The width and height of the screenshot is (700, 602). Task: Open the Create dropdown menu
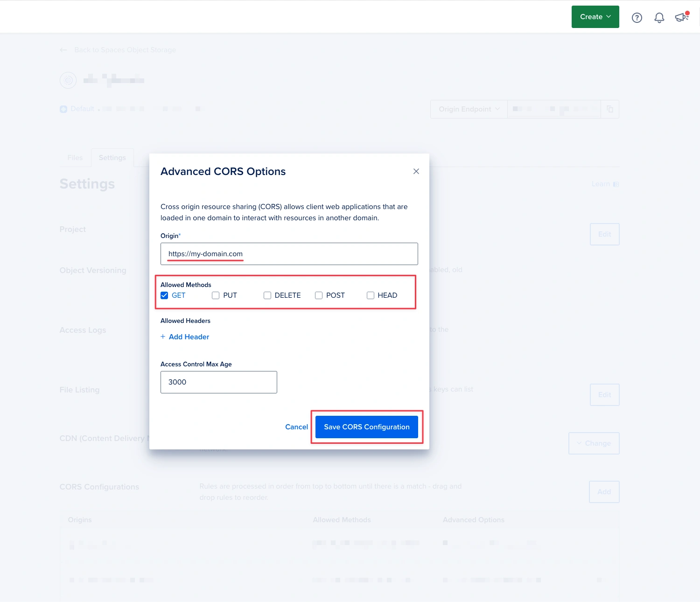pos(595,17)
